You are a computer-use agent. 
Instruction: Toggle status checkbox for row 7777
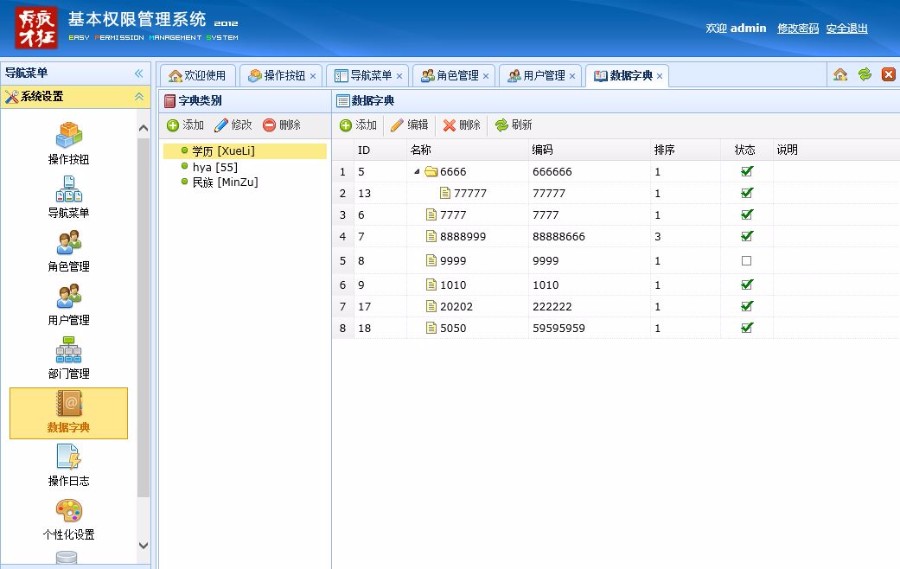pos(747,214)
